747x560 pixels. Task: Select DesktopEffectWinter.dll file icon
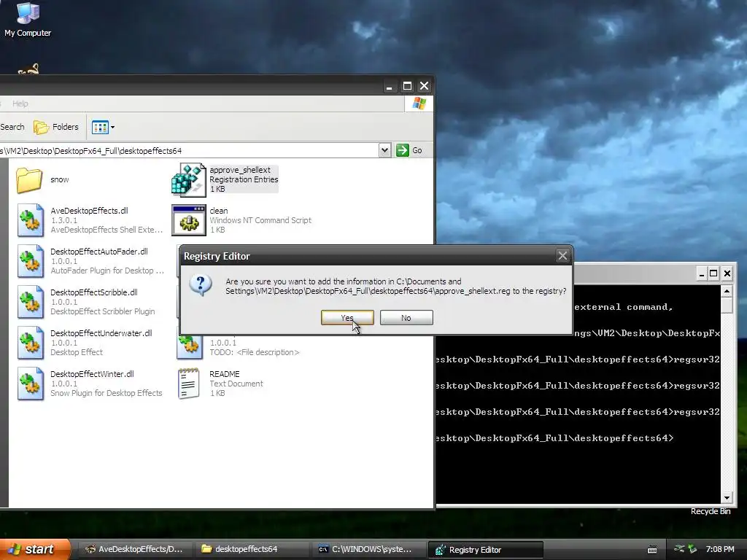[x=31, y=384]
